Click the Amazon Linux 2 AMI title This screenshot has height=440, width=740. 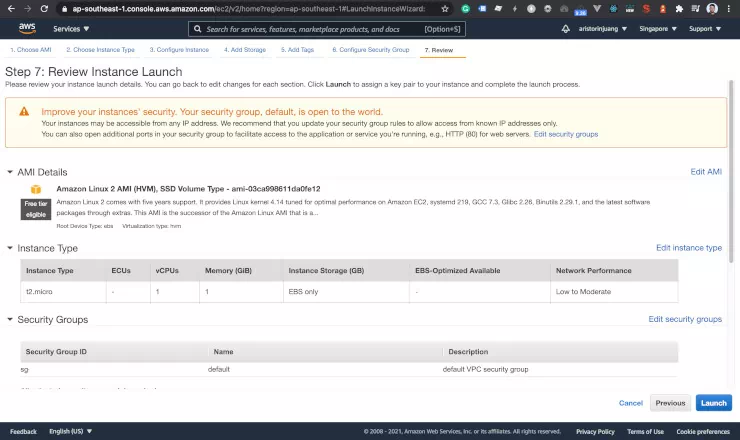pos(188,189)
